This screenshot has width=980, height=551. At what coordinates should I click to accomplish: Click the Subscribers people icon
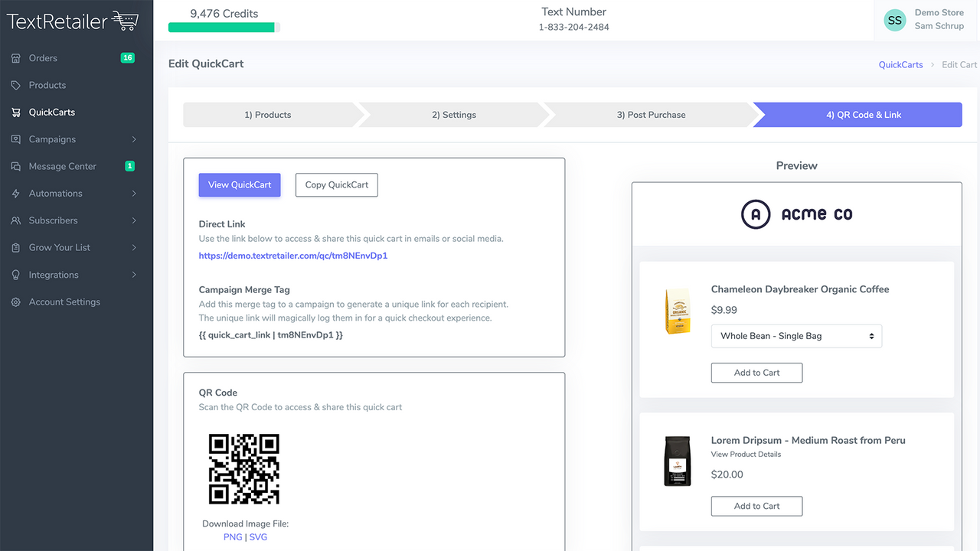[16, 220]
